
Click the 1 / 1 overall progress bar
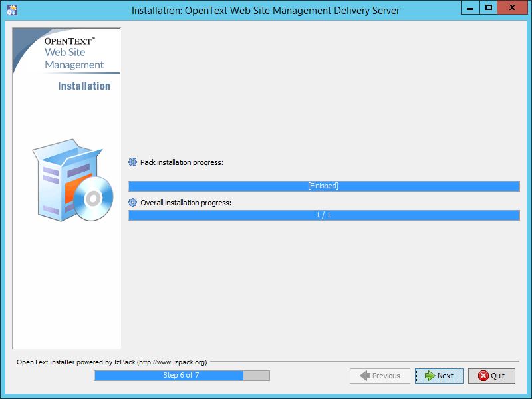tap(324, 215)
